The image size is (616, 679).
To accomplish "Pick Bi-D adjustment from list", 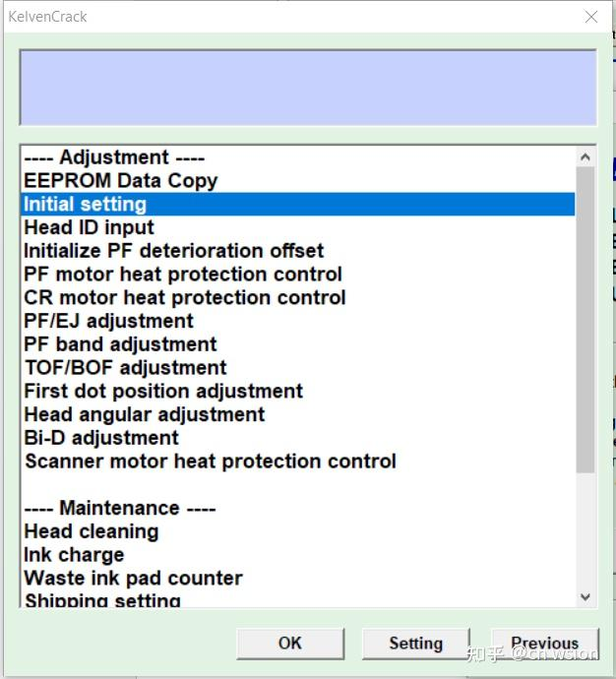I will coord(100,438).
